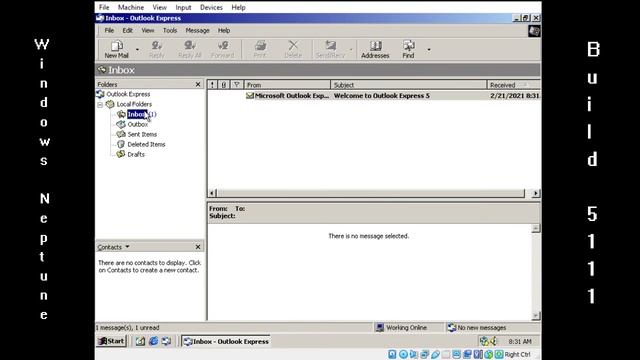Select the Sent Items folder
Image resolution: width=640 pixels, height=360 pixels.
(142, 134)
